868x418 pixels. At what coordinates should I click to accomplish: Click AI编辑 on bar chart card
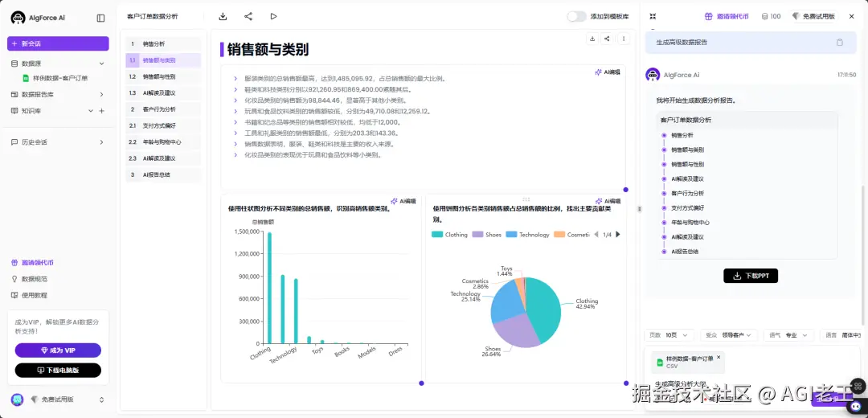pyautogui.click(x=403, y=201)
